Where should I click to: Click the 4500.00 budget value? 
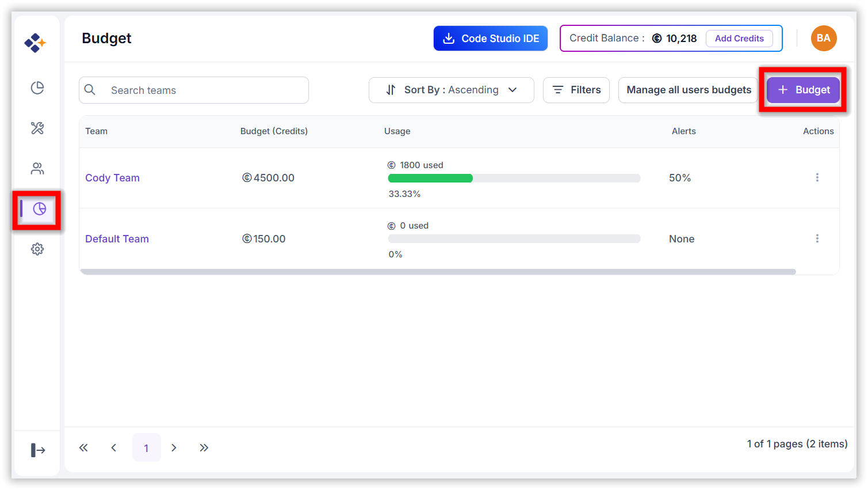point(269,178)
